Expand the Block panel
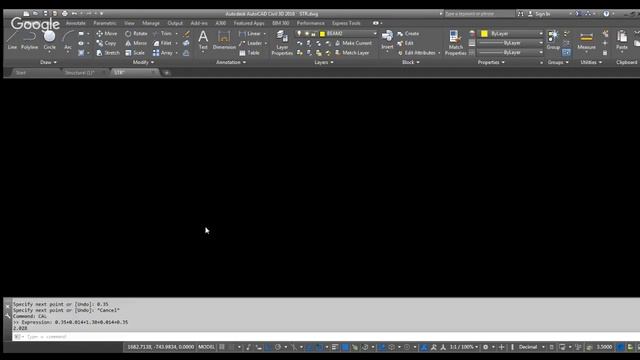 pos(411,62)
